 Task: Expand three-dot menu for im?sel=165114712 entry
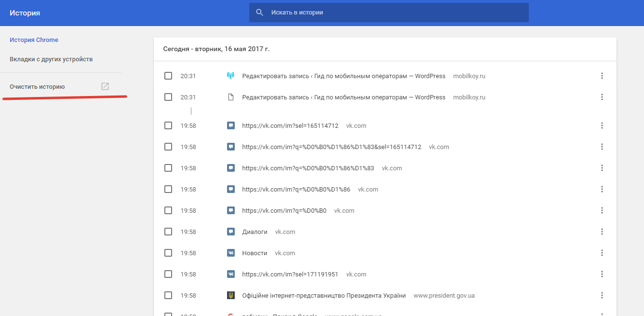pos(602,125)
